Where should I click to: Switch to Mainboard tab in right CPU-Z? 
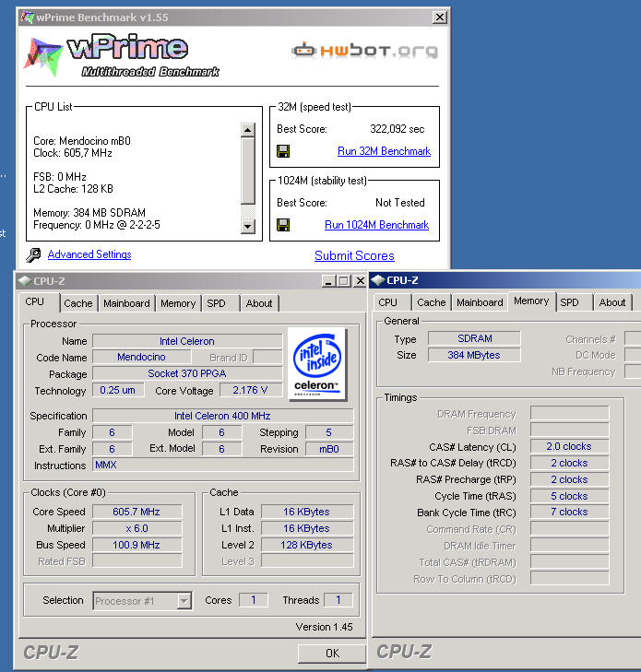point(480,302)
